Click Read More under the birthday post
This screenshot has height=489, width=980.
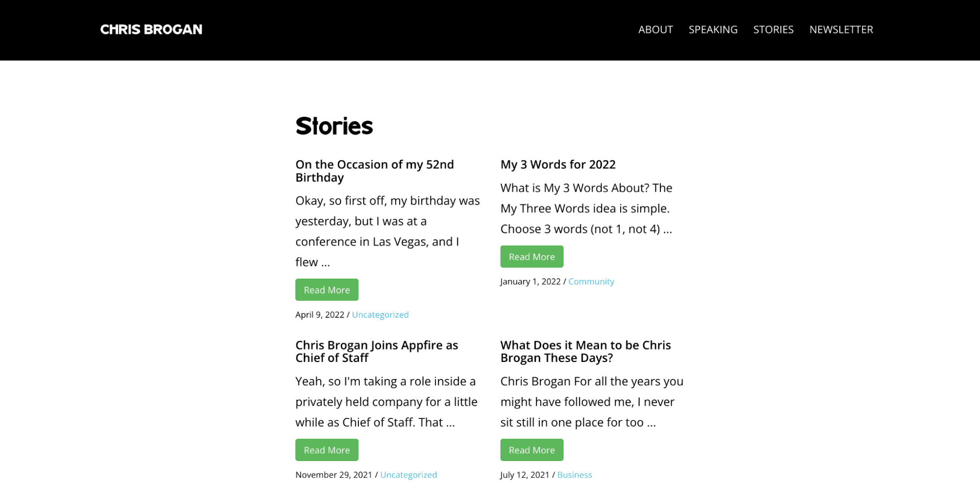click(327, 289)
